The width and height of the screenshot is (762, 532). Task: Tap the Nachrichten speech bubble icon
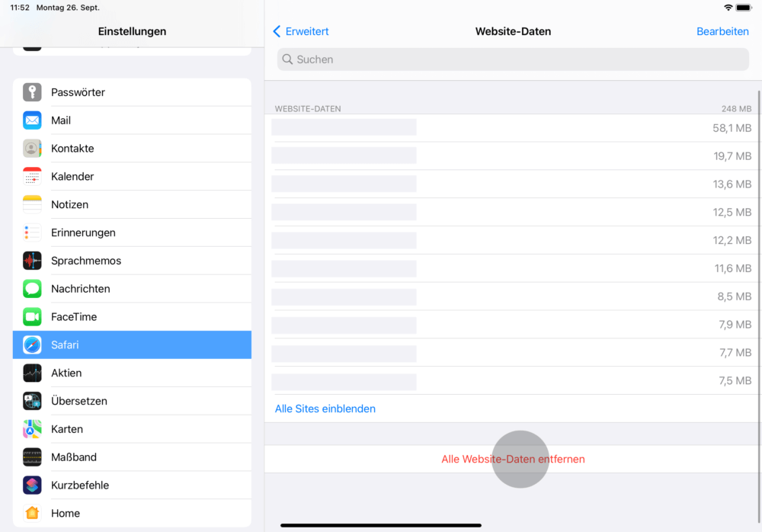tap(32, 289)
